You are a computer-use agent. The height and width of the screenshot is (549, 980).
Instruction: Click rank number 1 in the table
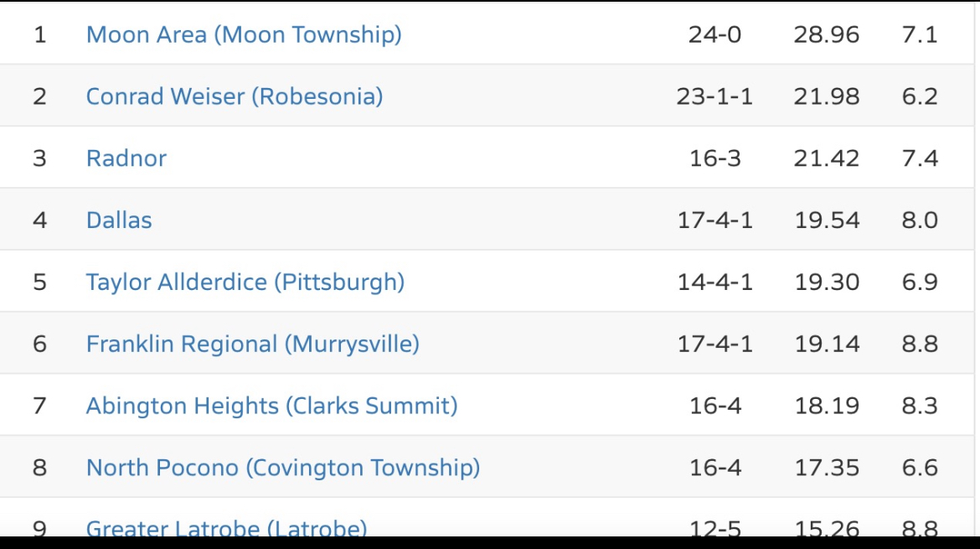pyautogui.click(x=39, y=34)
